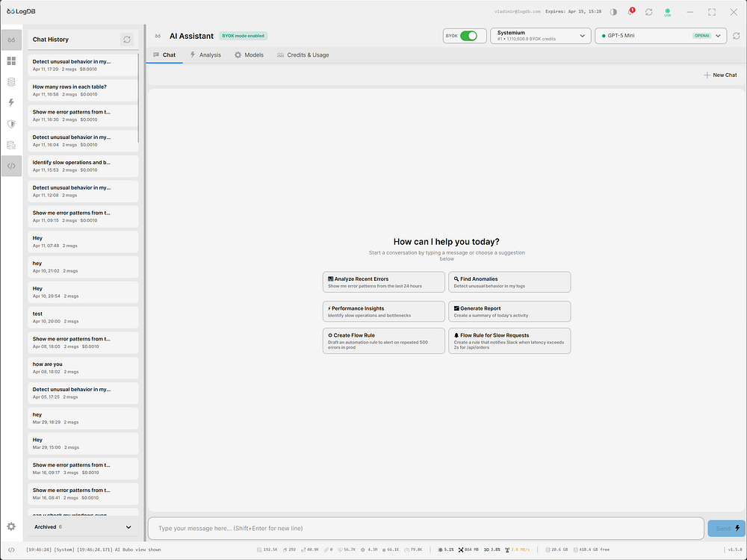Click the chat history scrollbar
Screen dimensions: 747x560
(138, 98)
